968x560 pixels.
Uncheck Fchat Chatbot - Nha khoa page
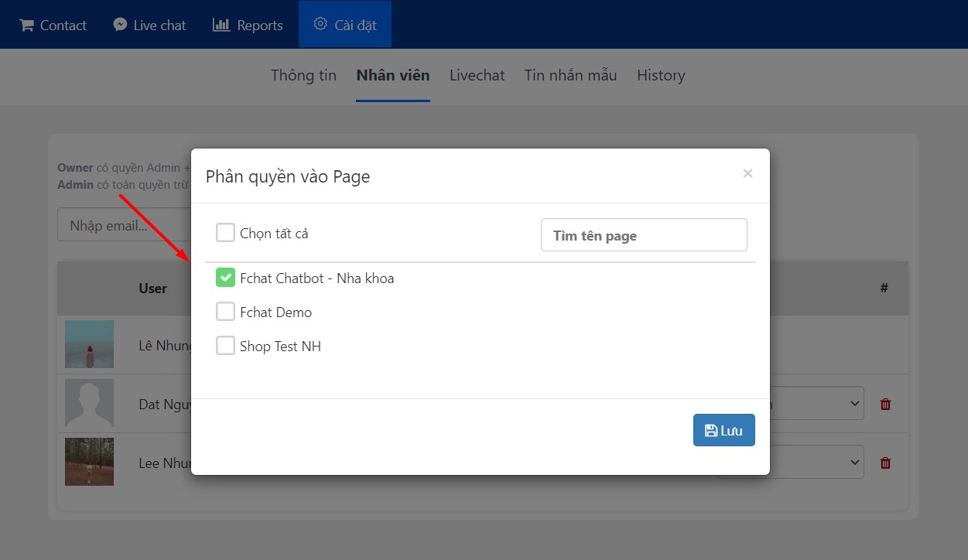click(225, 278)
